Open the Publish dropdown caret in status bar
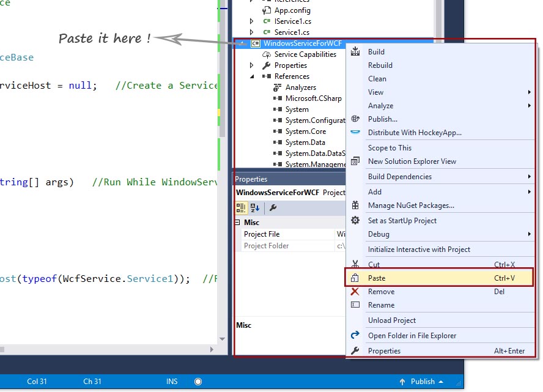The width and height of the screenshot is (543, 392). (441, 382)
